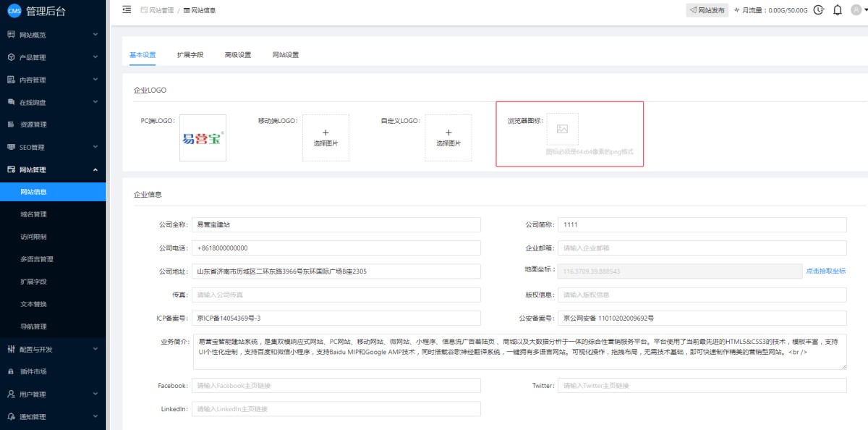Add a 自定义LOGO image
This screenshot has width=868, height=430.
coord(448,138)
